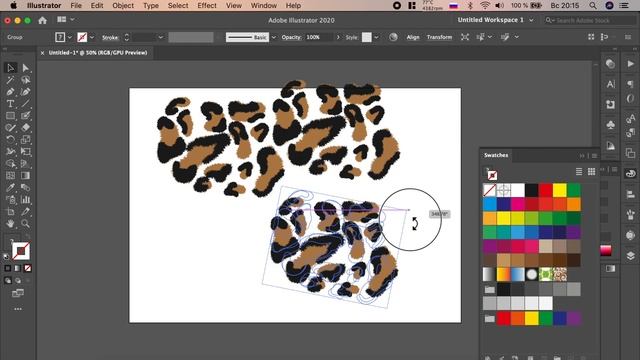The width and height of the screenshot is (640, 360).
Task: Open the stroke weight dropdown
Action: 161,37
